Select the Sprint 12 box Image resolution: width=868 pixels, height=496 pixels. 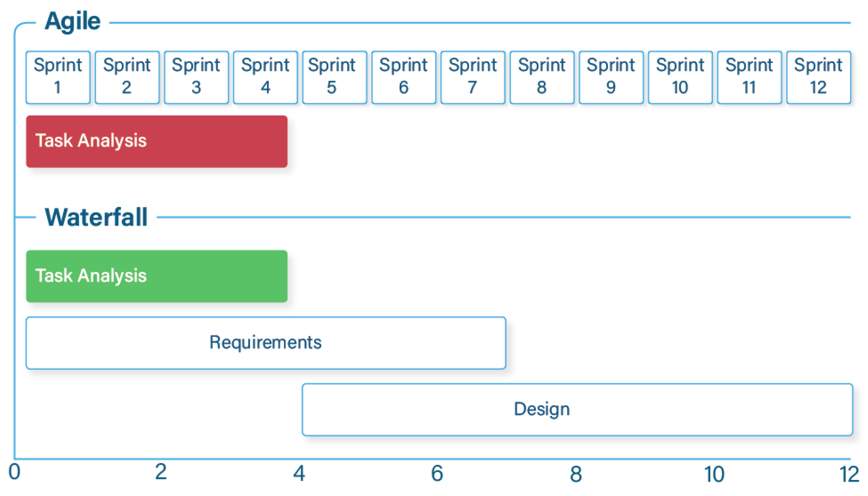coord(819,77)
